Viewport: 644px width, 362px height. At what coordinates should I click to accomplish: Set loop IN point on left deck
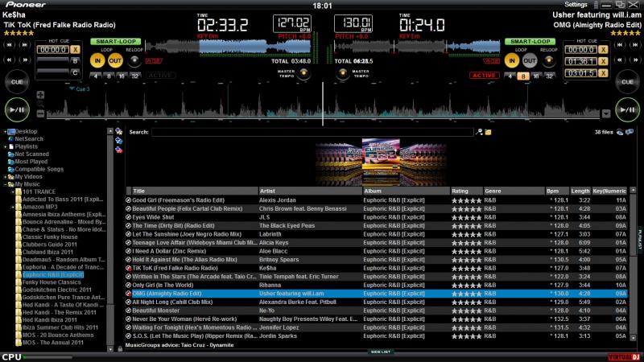point(97,60)
